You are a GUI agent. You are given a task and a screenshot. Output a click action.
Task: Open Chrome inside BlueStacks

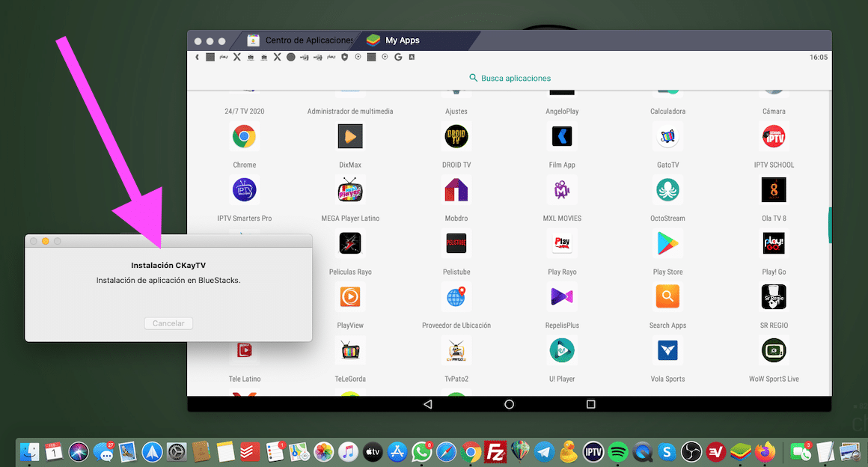tap(244, 136)
